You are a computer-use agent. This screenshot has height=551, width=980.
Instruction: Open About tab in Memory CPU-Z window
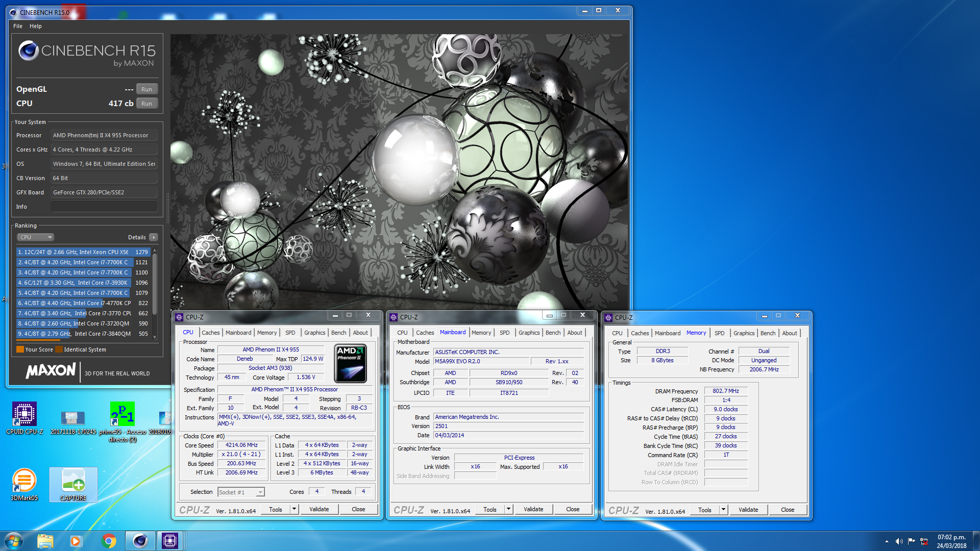point(790,333)
